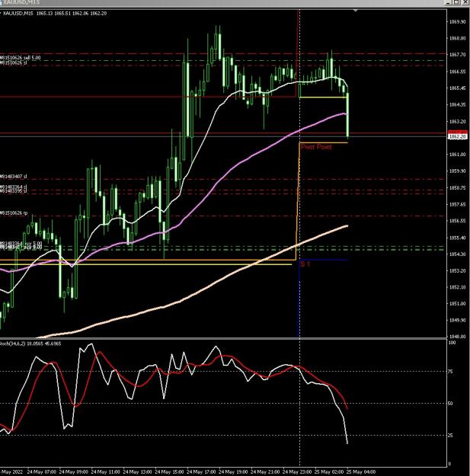
Task: Click the '24 May 07:00' time label
Action: [x=41, y=472]
